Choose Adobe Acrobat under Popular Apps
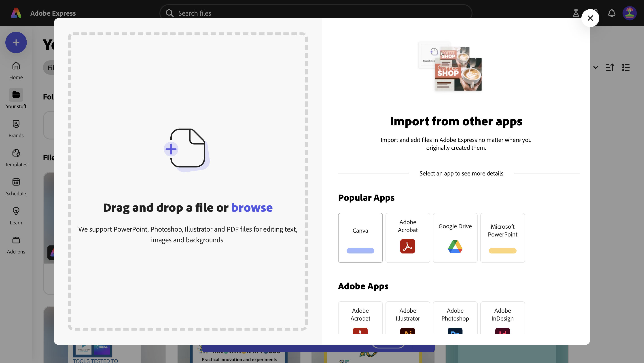This screenshot has width=644, height=363. pyautogui.click(x=407, y=238)
